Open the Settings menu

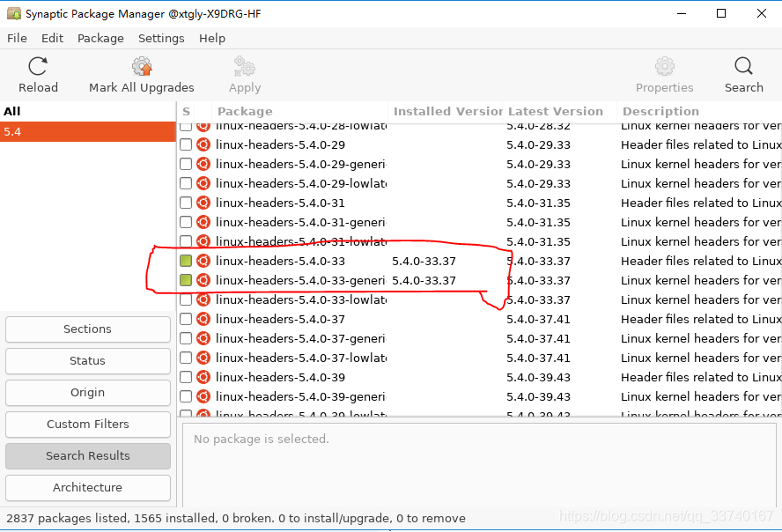[x=161, y=39]
